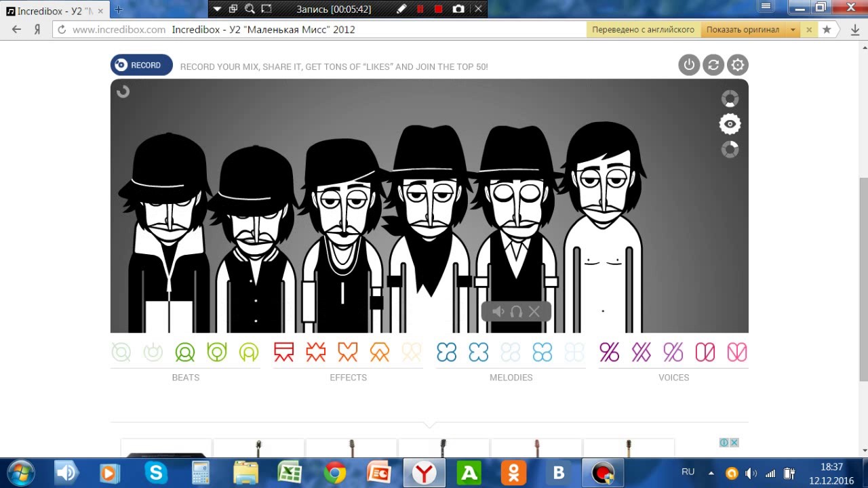
Task: Stop the screen recording
Action: [438, 9]
